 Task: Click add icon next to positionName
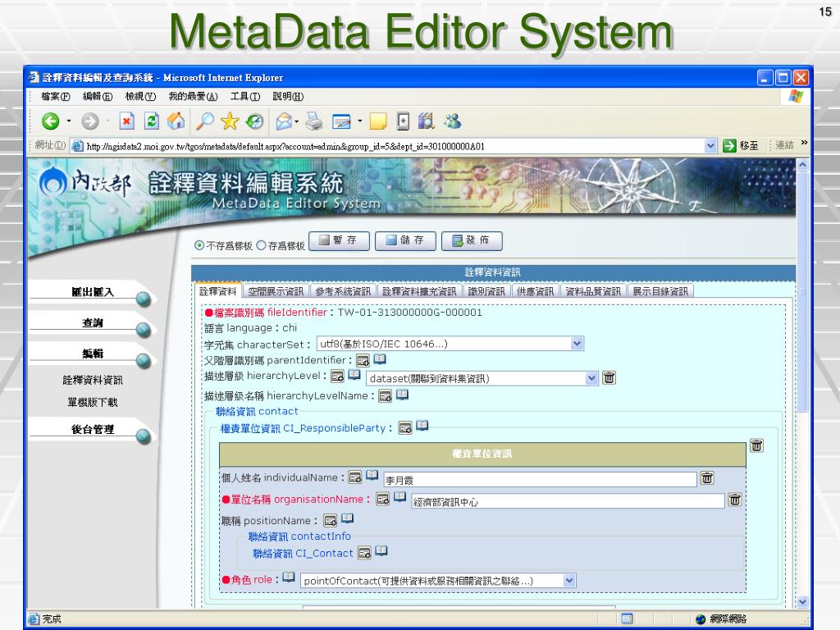(331, 521)
